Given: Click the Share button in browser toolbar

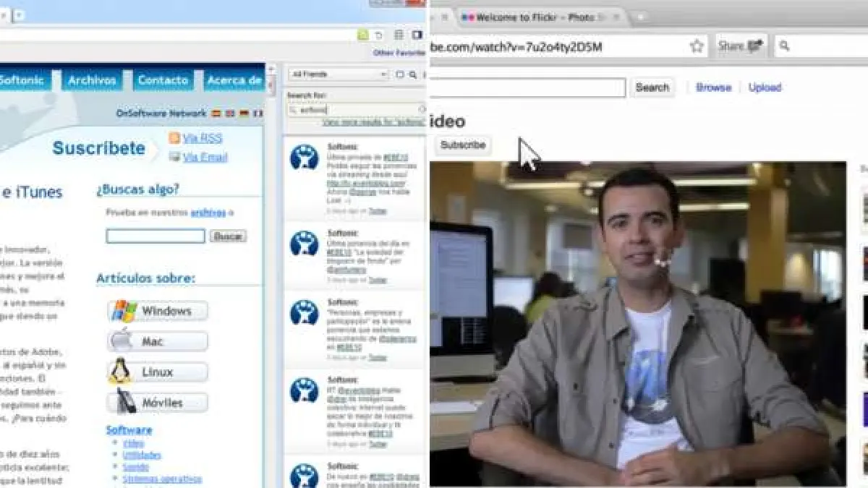Looking at the screenshot, I should tap(740, 46).
